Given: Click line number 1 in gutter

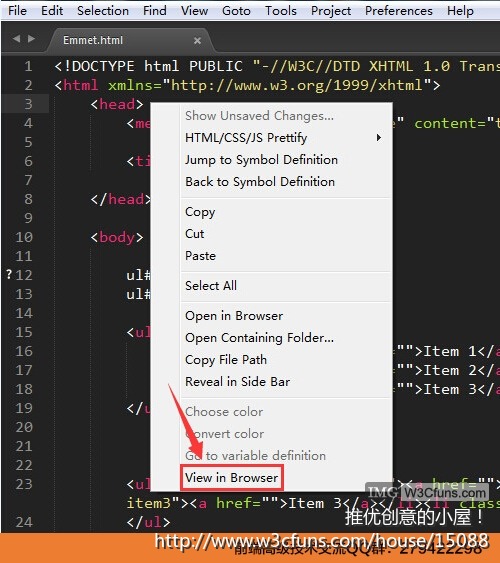Looking at the screenshot, I should pyautogui.click(x=28, y=66).
